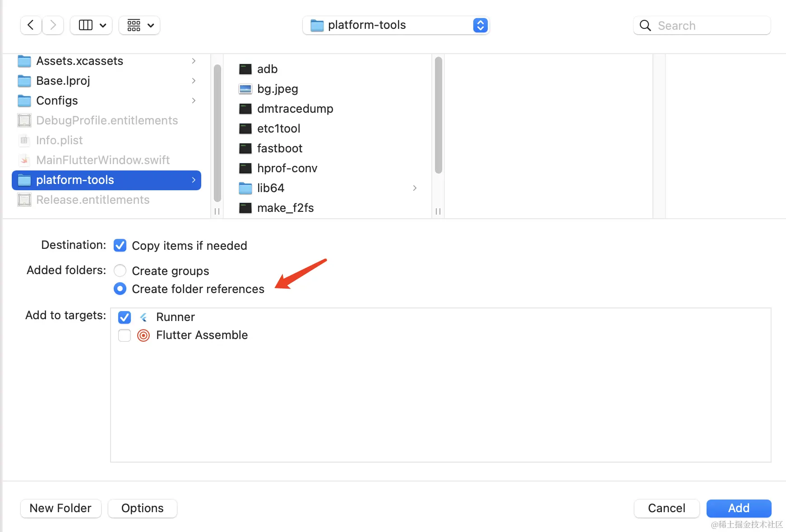This screenshot has width=786, height=532.
Task: Click the Add button
Action: [x=739, y=508]
